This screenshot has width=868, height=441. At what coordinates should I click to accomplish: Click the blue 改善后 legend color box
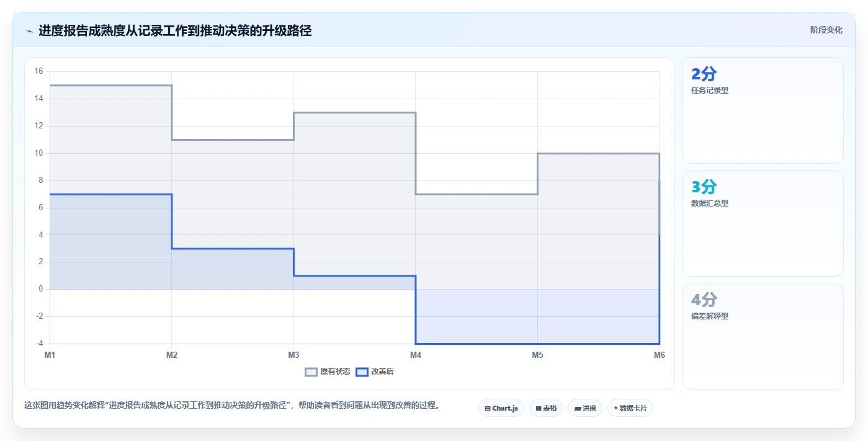362,372
